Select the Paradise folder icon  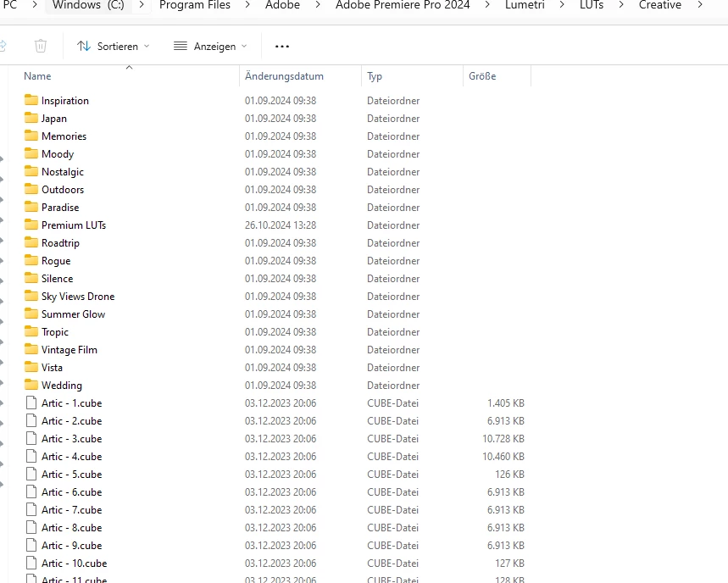[31, 207]
